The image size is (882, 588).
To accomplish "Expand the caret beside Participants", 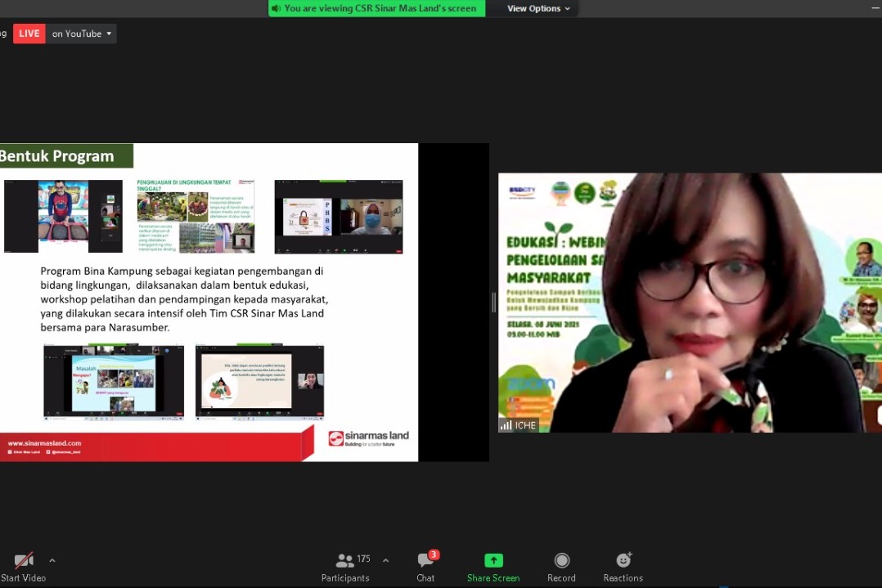I will pyautogui.click(x=385, y=561).
